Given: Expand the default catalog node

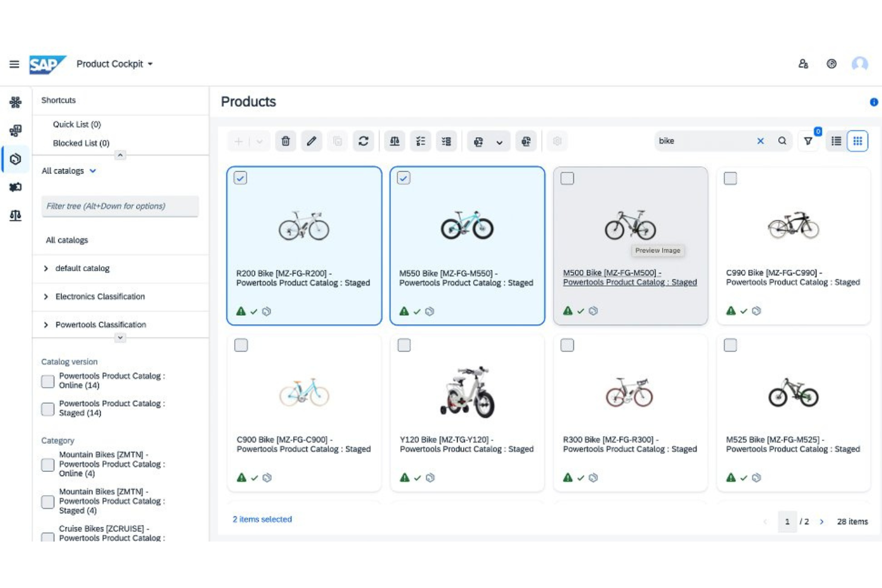Looking at the screenshot, I should click(x=46, y=269).
